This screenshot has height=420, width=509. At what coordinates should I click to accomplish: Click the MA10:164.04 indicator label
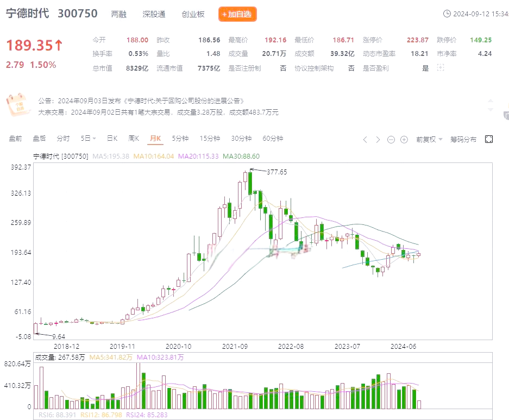[x=154, y=156]
